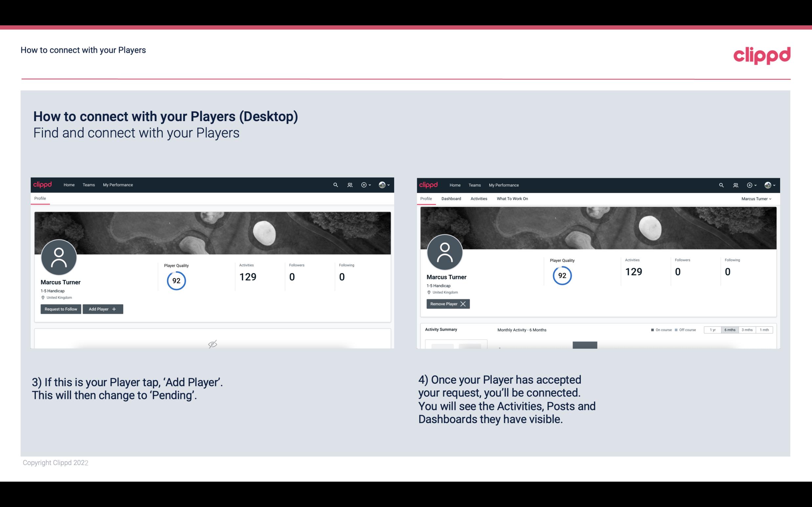Click the search icon in left navbar
The width and height of the screenshot is (812, 507).
pyautogui.click(x=335, y=184)
